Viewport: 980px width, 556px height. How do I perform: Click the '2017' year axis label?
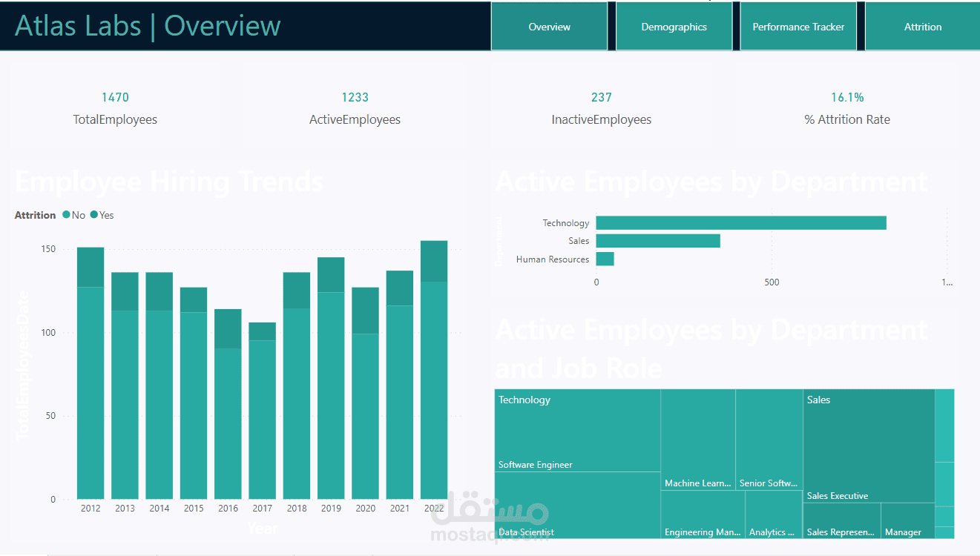point(262,509)
